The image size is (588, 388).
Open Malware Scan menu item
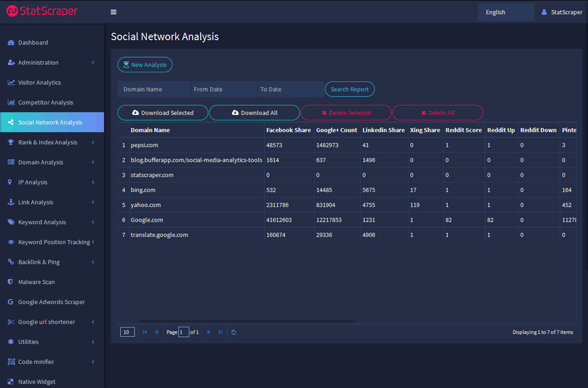coord(52,282)
